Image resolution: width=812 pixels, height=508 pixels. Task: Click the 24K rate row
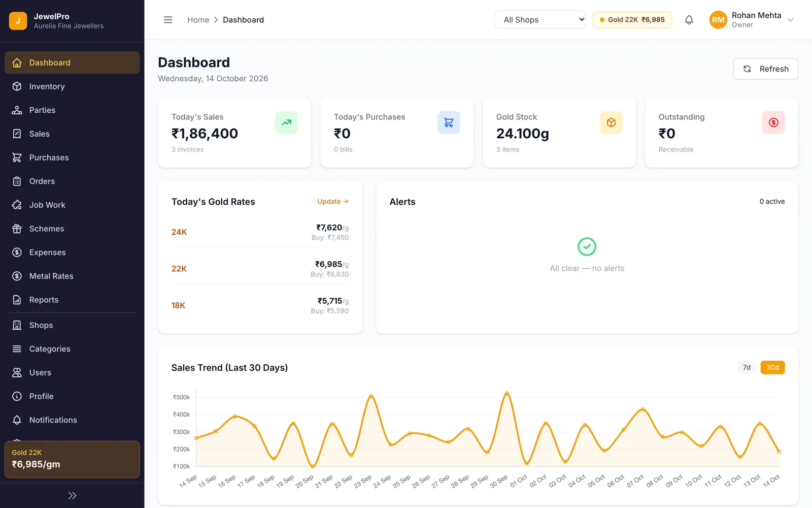point(260,232)
